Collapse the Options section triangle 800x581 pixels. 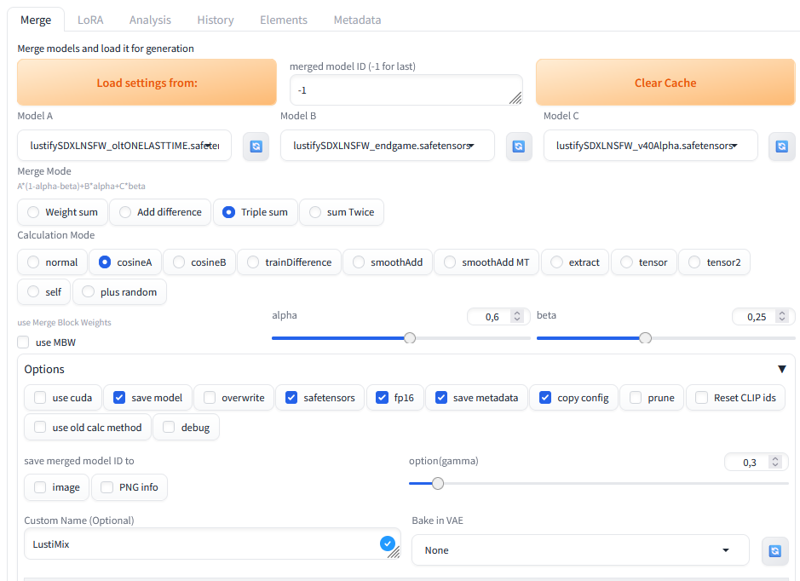pos(782,369)
